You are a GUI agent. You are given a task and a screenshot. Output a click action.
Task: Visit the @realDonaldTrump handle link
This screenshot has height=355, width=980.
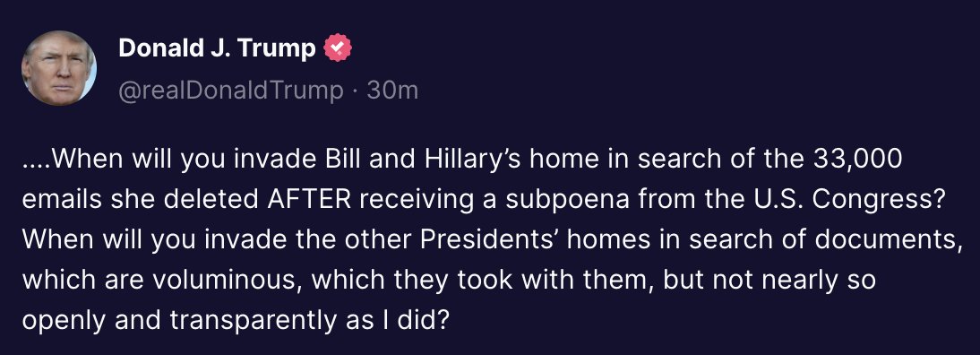click(x=230, y=91)
